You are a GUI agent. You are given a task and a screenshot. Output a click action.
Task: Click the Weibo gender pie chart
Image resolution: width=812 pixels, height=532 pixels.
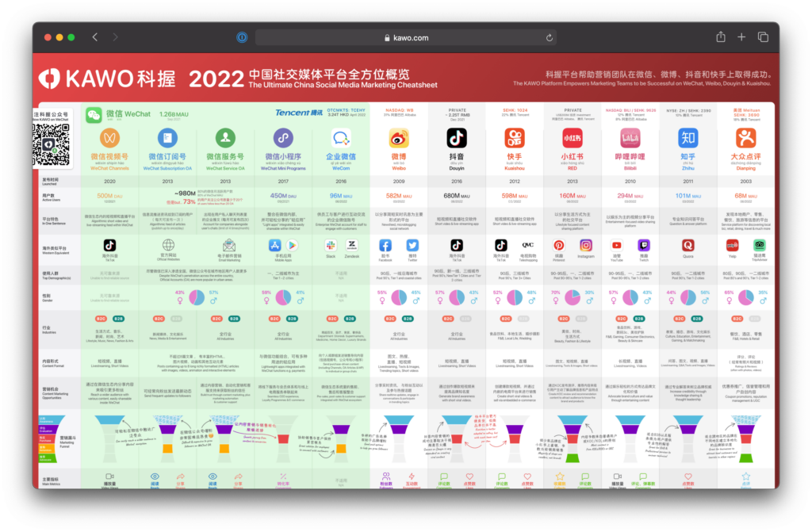click(x=399, y=298)
